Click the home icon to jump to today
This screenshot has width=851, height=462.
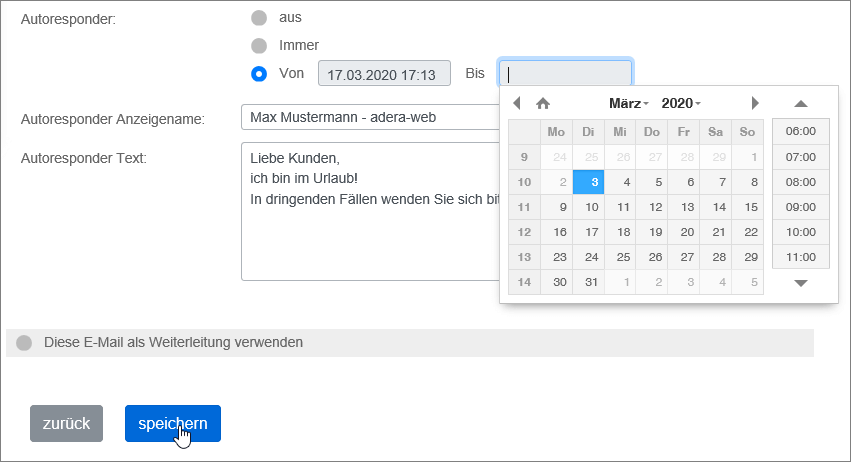(543, 103)
